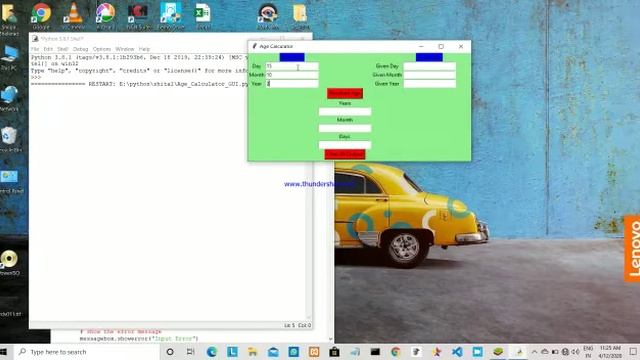The image size is (640, 360).
Task: Open the volume control in system tray
Action: click(x=576, y=352)
